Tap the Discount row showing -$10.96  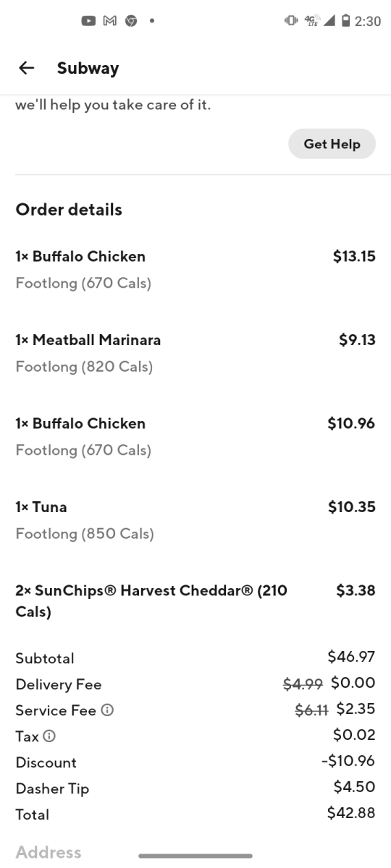pos(195,762)
